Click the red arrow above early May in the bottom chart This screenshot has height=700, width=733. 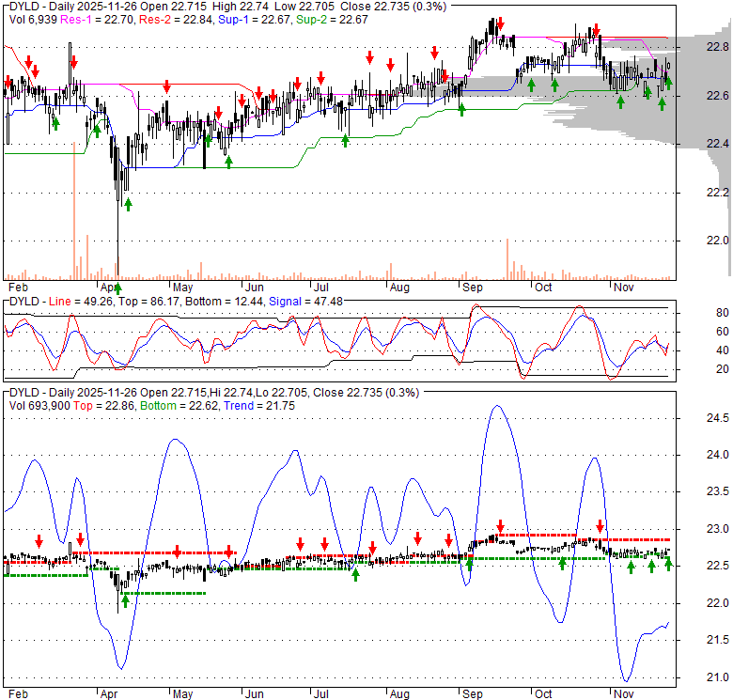(x=177, y=552)
